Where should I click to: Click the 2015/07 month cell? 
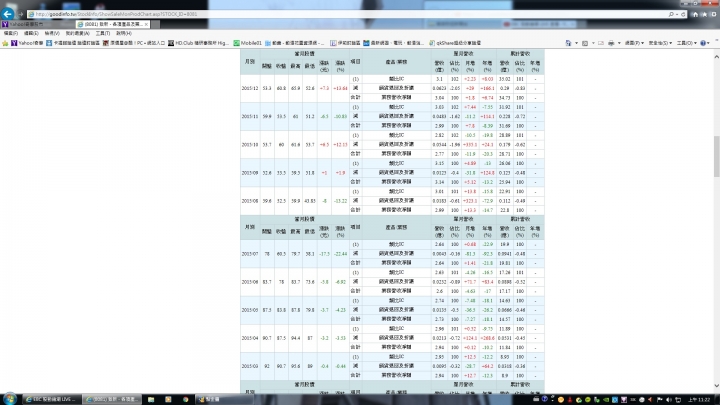pyautogui.click(x=249, y=253)
